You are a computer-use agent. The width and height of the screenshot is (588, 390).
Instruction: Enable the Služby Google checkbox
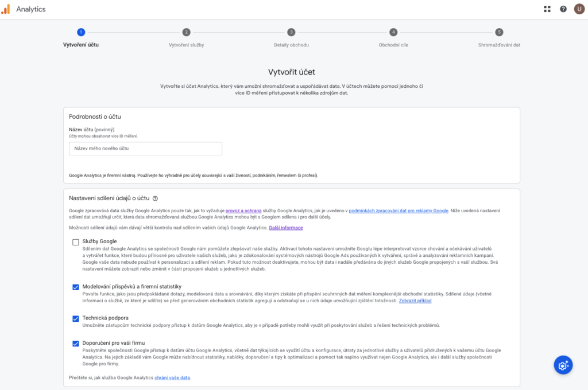(x=76, y=242)
